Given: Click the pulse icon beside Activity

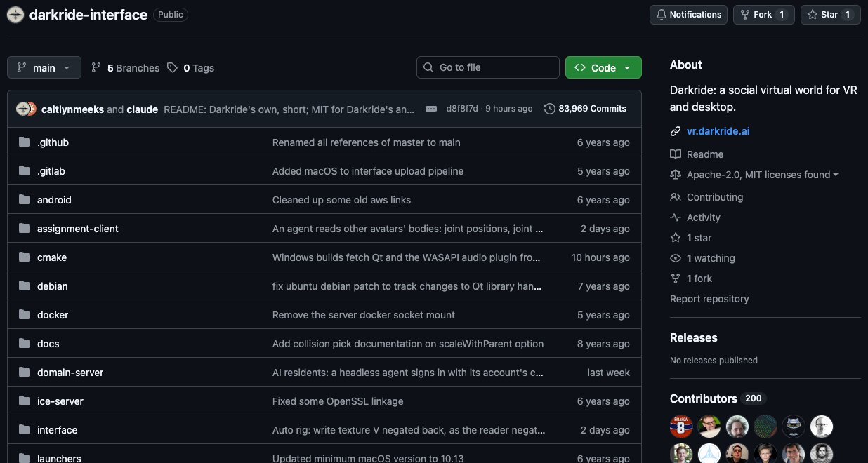Looking at the screenshot, I should tap(676, 217).
